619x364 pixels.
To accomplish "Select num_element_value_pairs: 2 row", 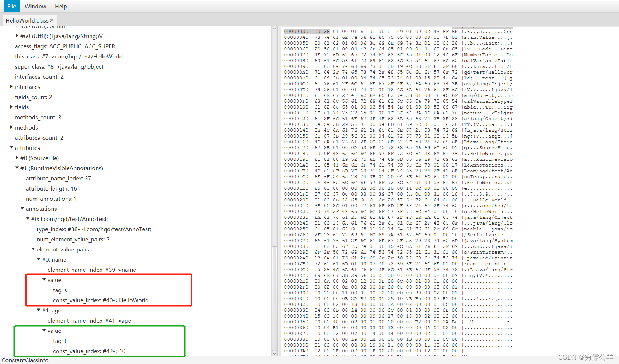I will tap(73, 239).
